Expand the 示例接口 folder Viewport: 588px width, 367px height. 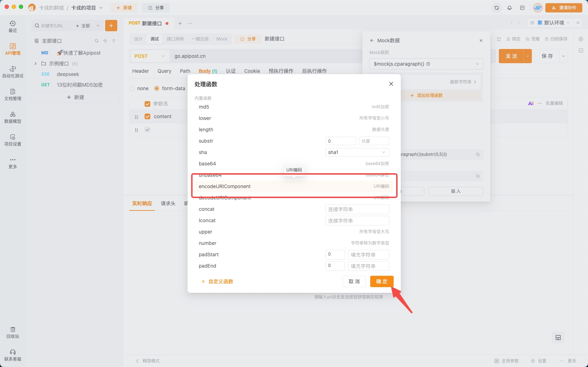(x=36, y=64)
